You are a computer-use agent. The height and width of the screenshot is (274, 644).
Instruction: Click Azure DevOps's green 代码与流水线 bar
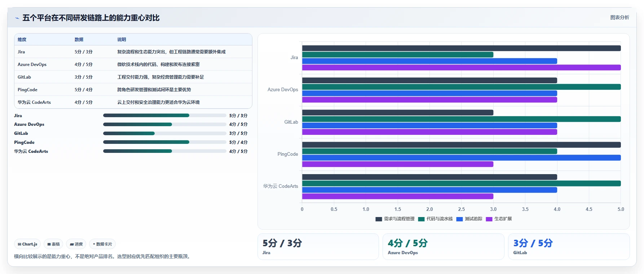(x=462, y=87)
